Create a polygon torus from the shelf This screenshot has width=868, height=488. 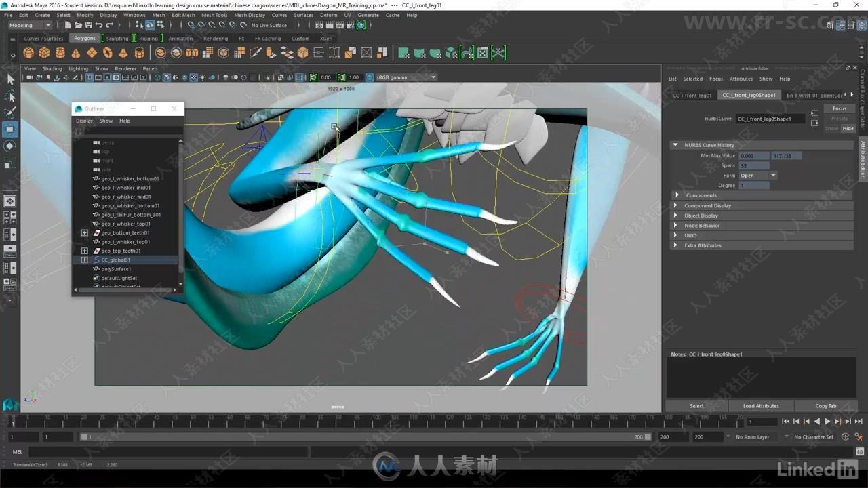coord(108,53)
